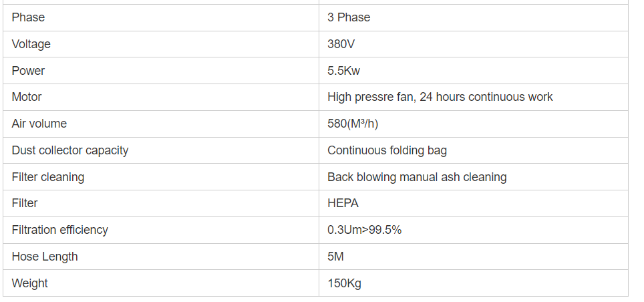Click the Voltage row label
The height and width of the screenshot is (302, 644).
(31, 44)
